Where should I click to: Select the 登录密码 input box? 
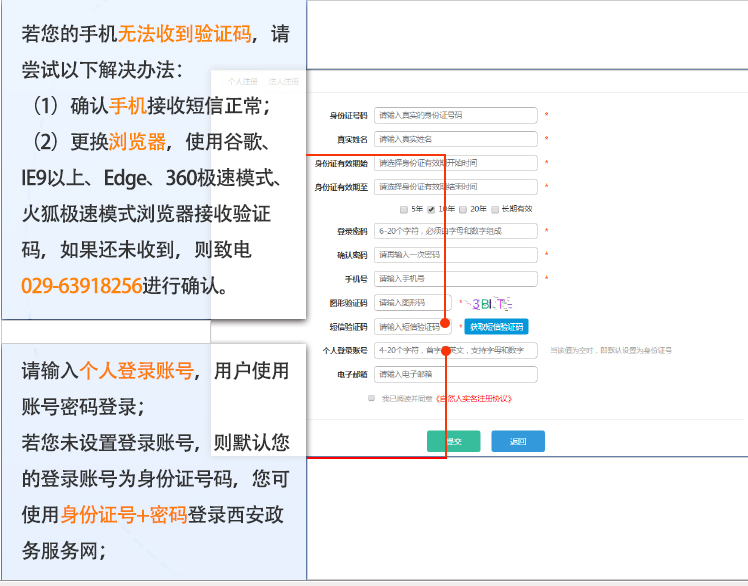[x=455, y=232]
